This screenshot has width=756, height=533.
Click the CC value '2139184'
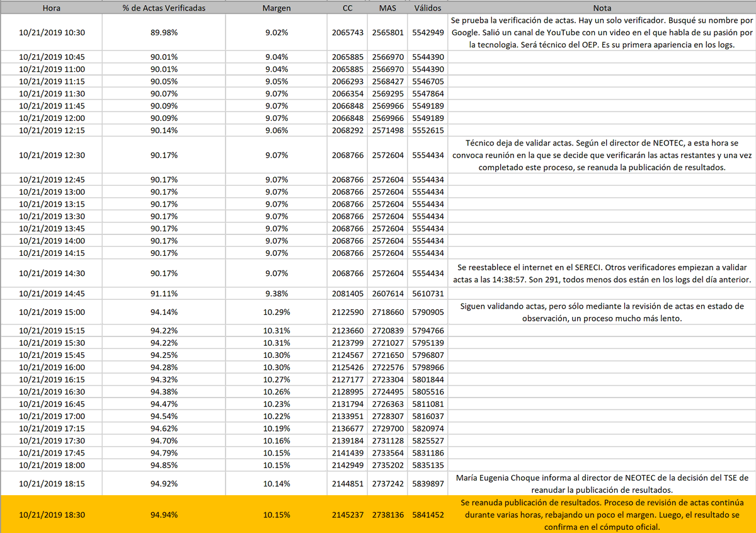coord(347,440)
